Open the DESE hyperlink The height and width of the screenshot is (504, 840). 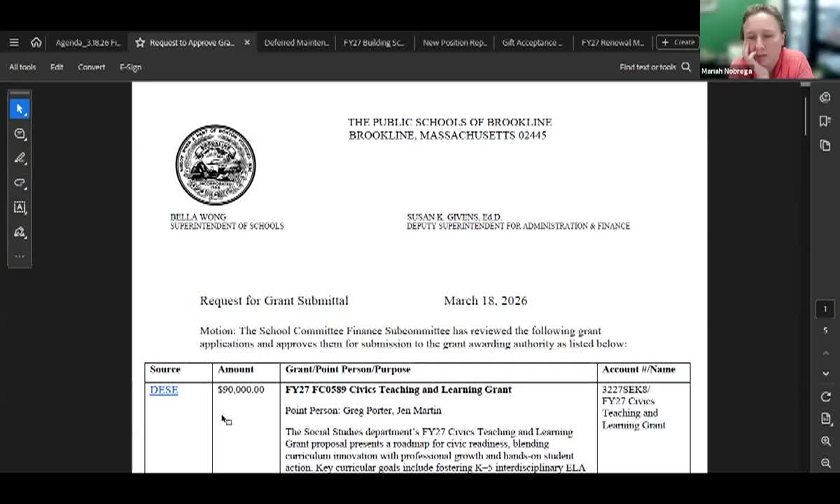pyautogui.click(x=163, y=390)
